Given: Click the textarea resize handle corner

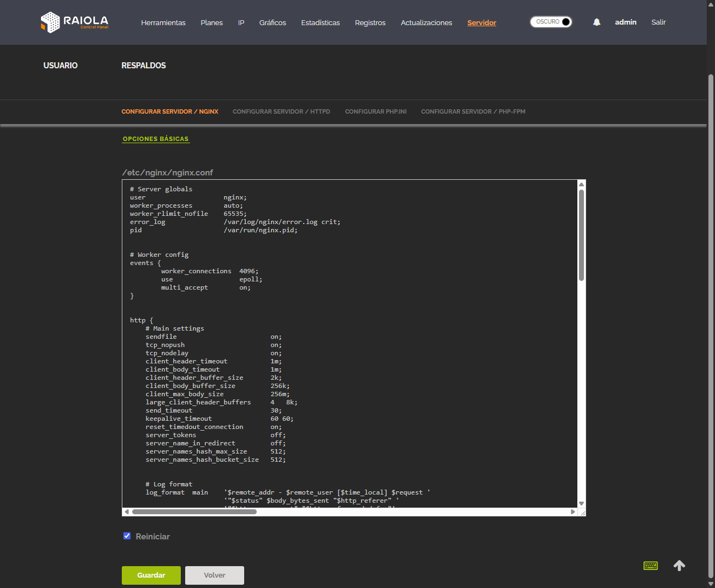Looking at the screenshot, I should click(x=582, y=513).
